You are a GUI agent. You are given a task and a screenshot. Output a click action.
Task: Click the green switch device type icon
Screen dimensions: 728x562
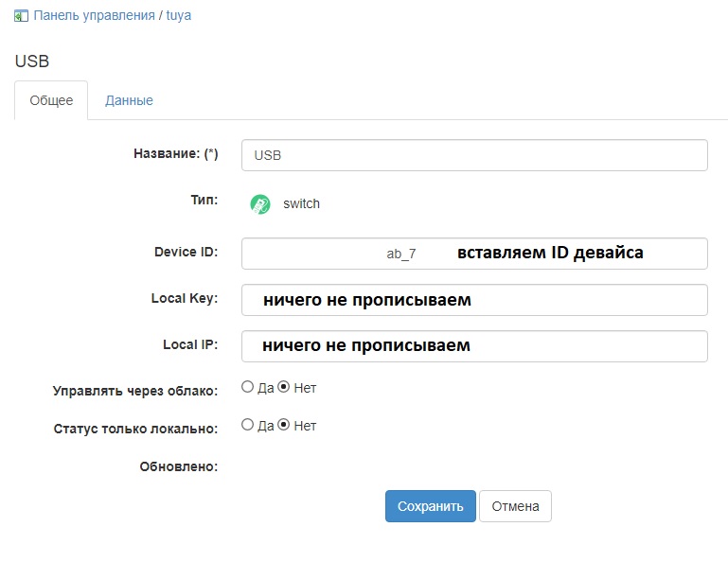tap(260, 204)
